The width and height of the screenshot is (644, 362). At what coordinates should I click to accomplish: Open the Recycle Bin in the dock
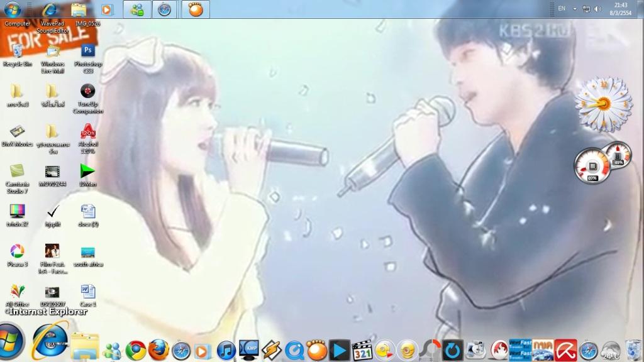click(633, 351)
